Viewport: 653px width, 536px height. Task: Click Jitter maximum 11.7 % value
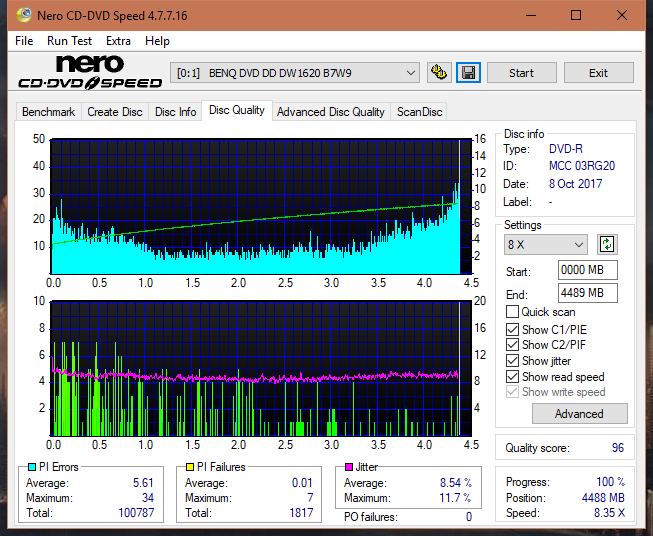(x=456, y=498)
